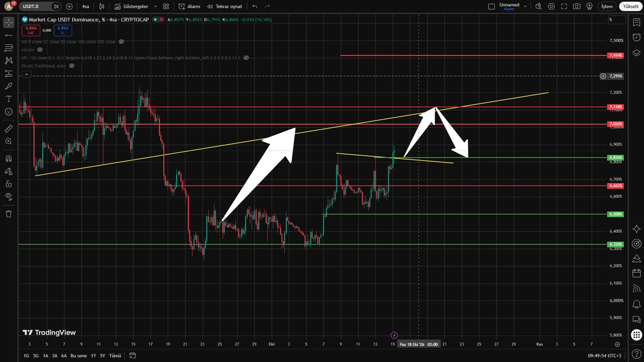Open the go-to-date calendar icon
The image size is (644, 362).
pyautogui.click(x=133, y=356)
